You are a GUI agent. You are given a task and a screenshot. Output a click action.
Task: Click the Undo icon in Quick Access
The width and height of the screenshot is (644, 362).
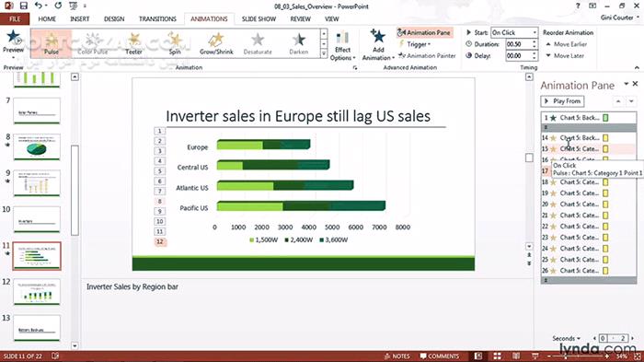[x=39, y=6]
